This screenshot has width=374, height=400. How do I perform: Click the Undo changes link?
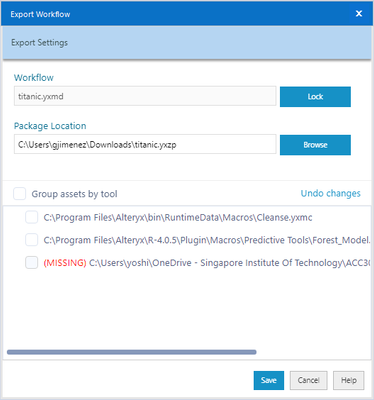click(330, 193)
